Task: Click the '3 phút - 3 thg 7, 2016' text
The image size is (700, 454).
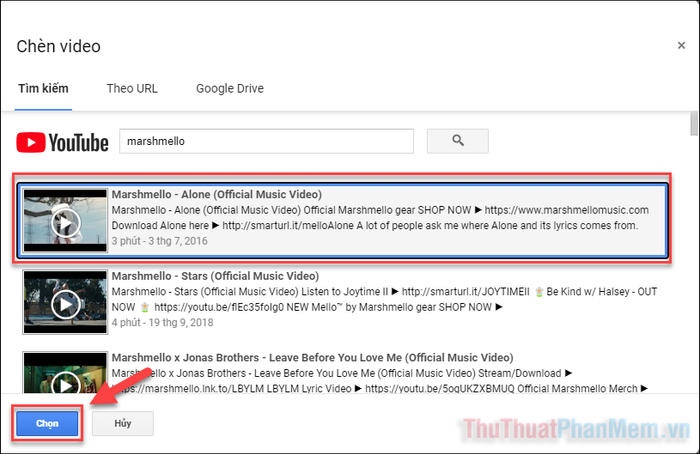Action: point(159,241)
